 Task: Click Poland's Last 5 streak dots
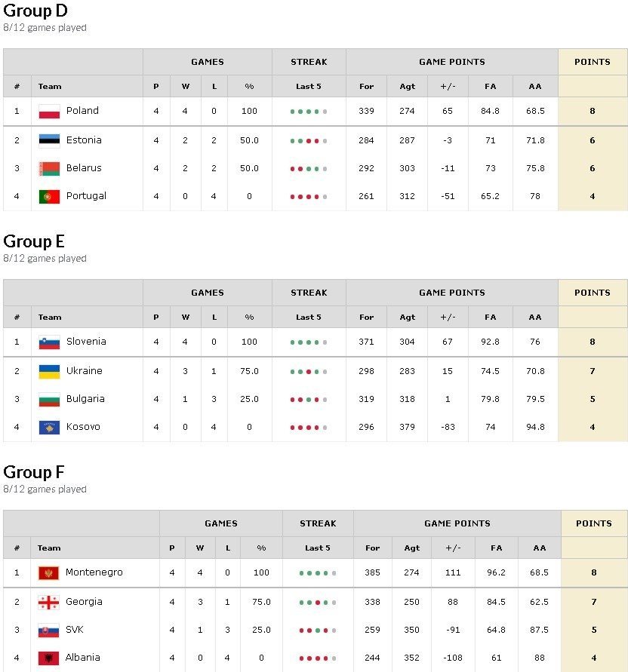[308, 112]
